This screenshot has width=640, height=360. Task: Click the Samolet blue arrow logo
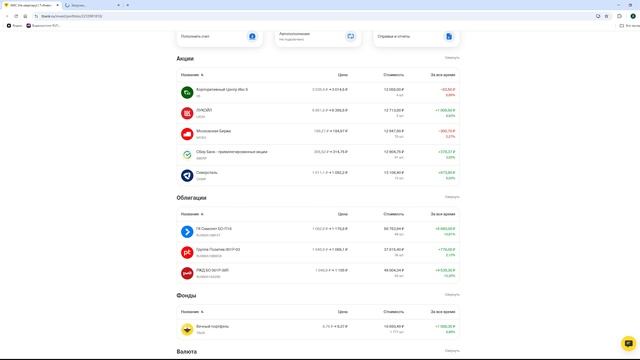(187, 231)
